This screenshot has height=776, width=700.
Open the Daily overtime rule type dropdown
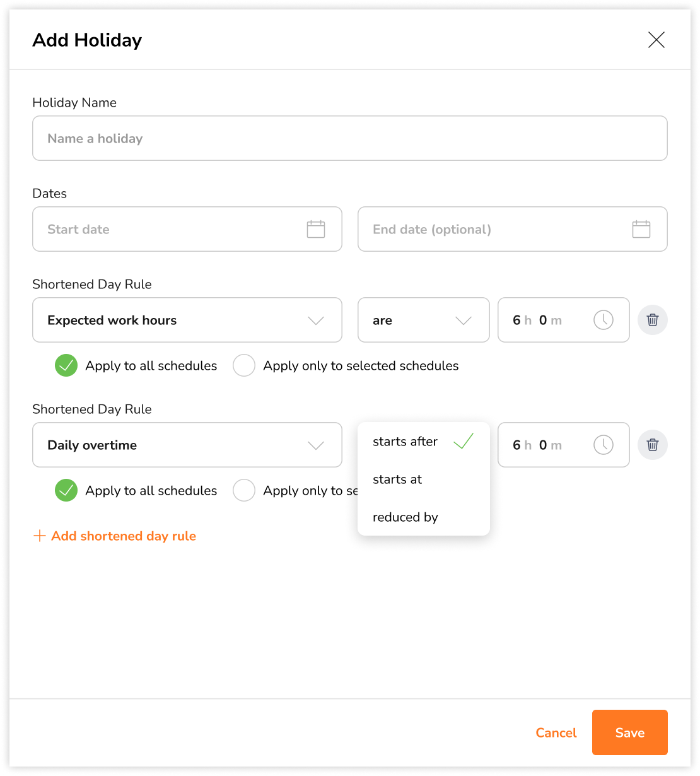point(187,445)
